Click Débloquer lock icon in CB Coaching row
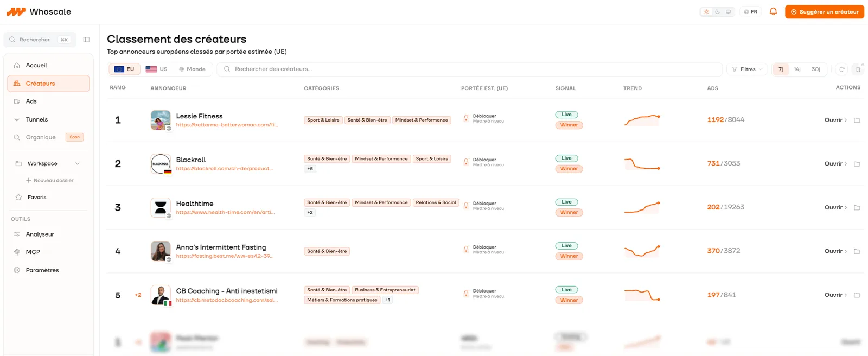Image resolution: width=868 pixels, height=356 pixels. [x=466, y=293]
